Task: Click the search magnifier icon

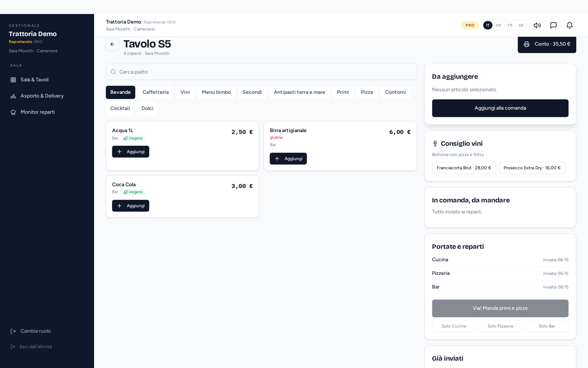Action: 113,72
